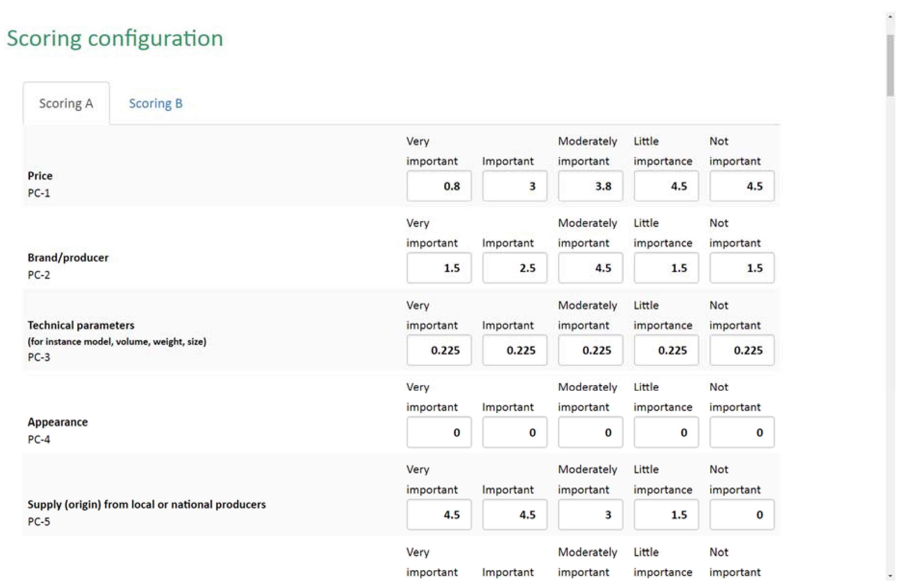Select Appearance Important score input
Screen dimensions: 902x588
[x=515, y=432]
